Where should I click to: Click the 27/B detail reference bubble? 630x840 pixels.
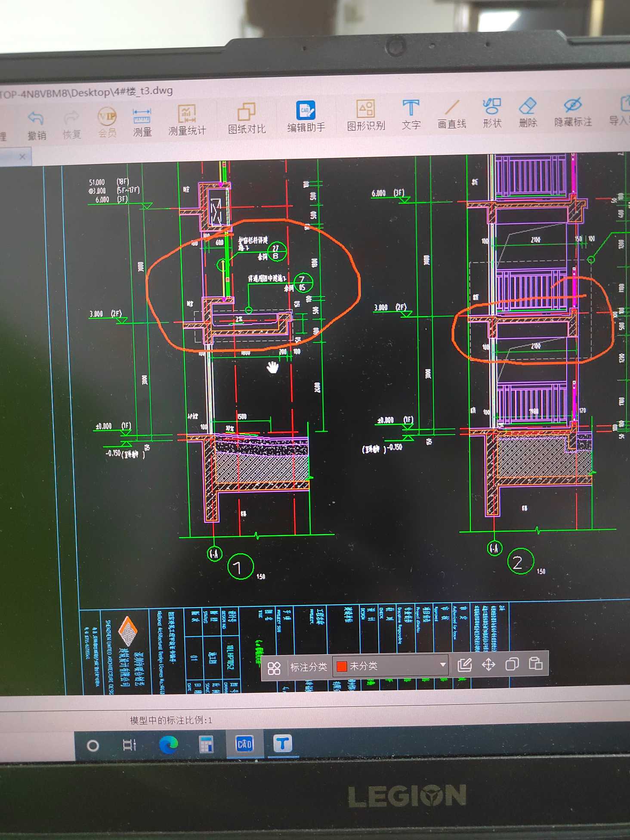(276, 252)
